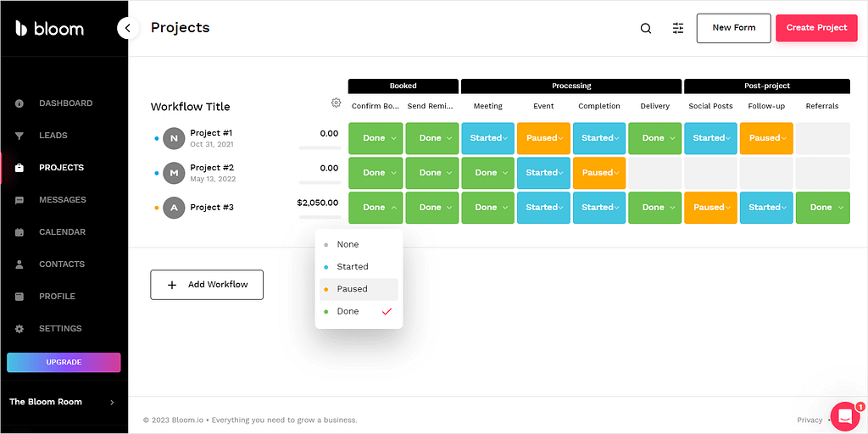
Task: Open Project #2 Event Started dropdown
Action: [x=543, y=173]
